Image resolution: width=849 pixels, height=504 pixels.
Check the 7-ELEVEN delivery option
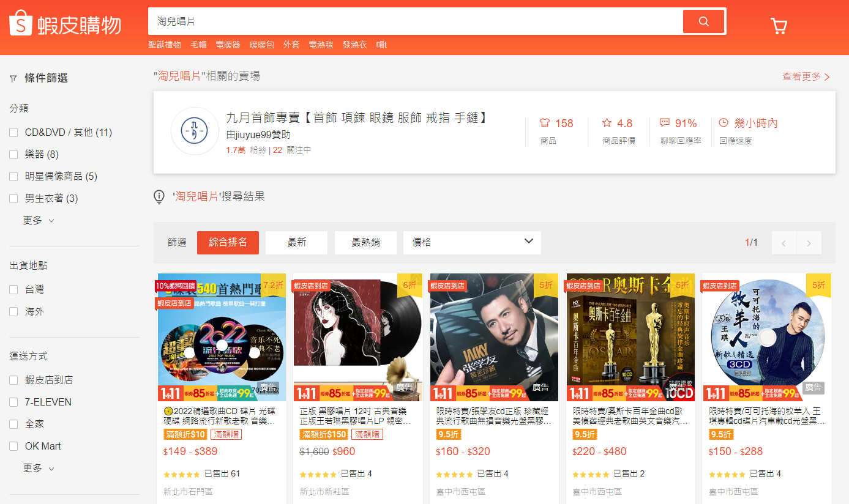(13, 402)
